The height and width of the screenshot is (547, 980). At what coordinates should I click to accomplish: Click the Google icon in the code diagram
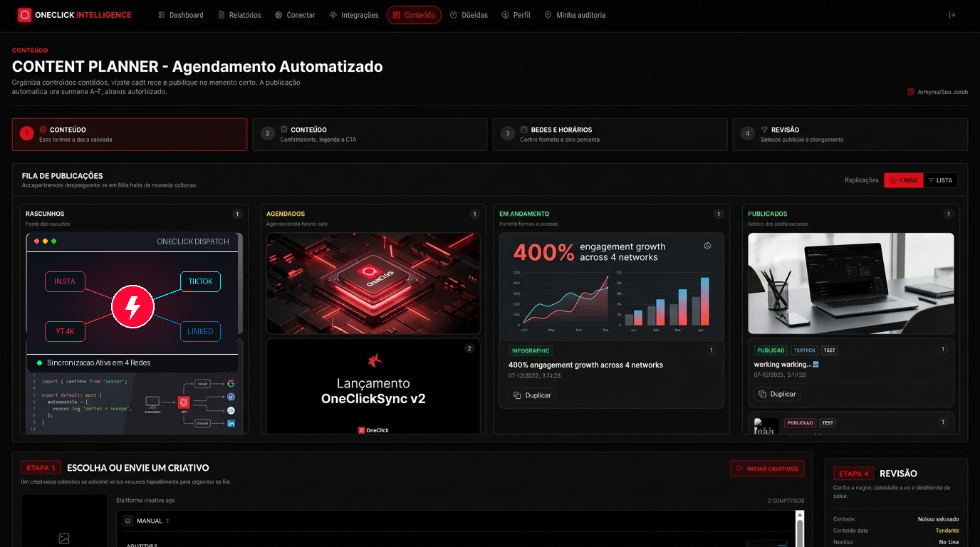click(231, 384)
